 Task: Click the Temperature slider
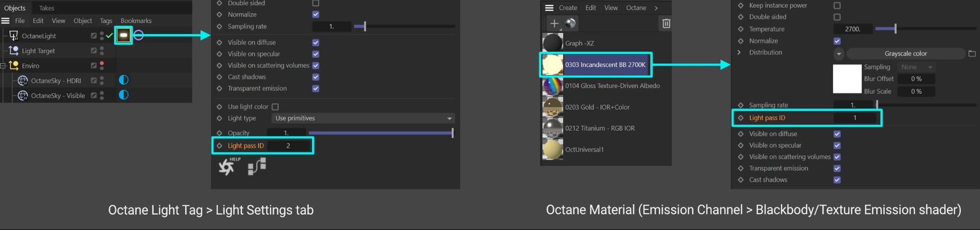click(x=926, y=29)
